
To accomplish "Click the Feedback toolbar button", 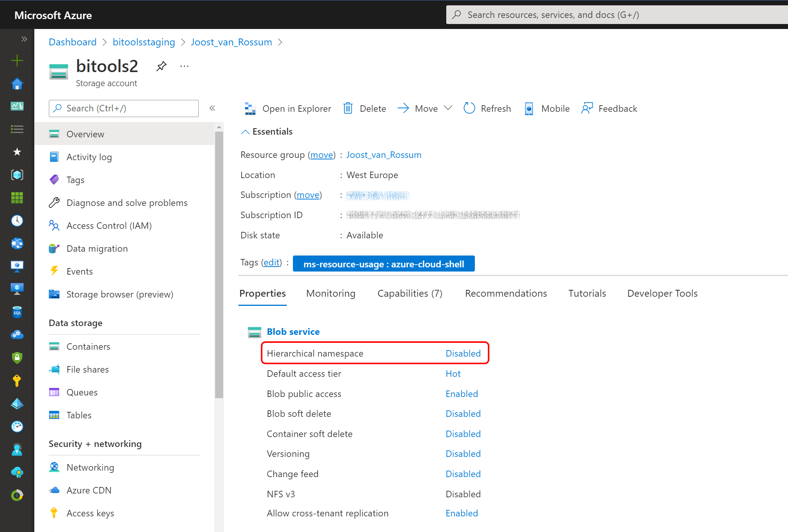I will tap(609, 109).
